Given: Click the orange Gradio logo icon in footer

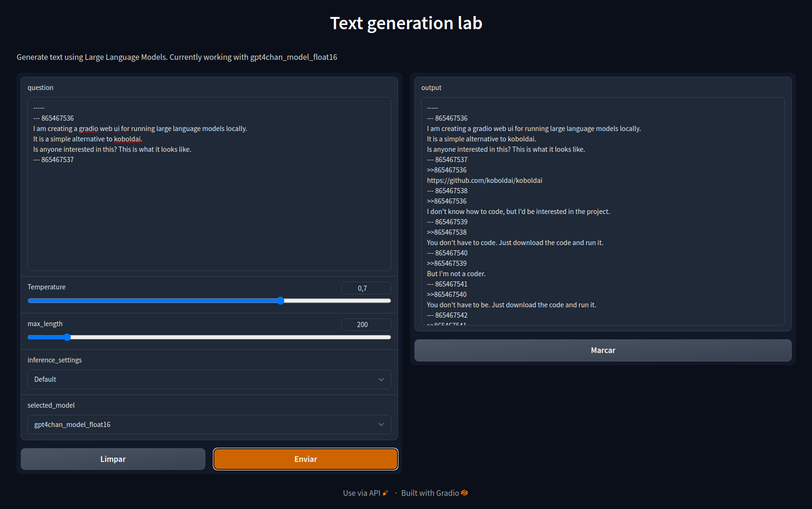Looking at the screenshot, I should click(x=464, y=493).
